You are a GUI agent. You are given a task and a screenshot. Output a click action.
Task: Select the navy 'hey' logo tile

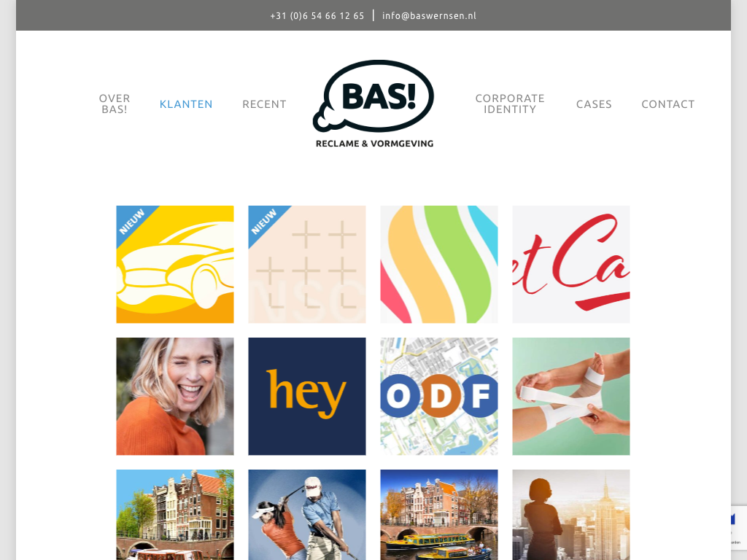click(307, 396)
